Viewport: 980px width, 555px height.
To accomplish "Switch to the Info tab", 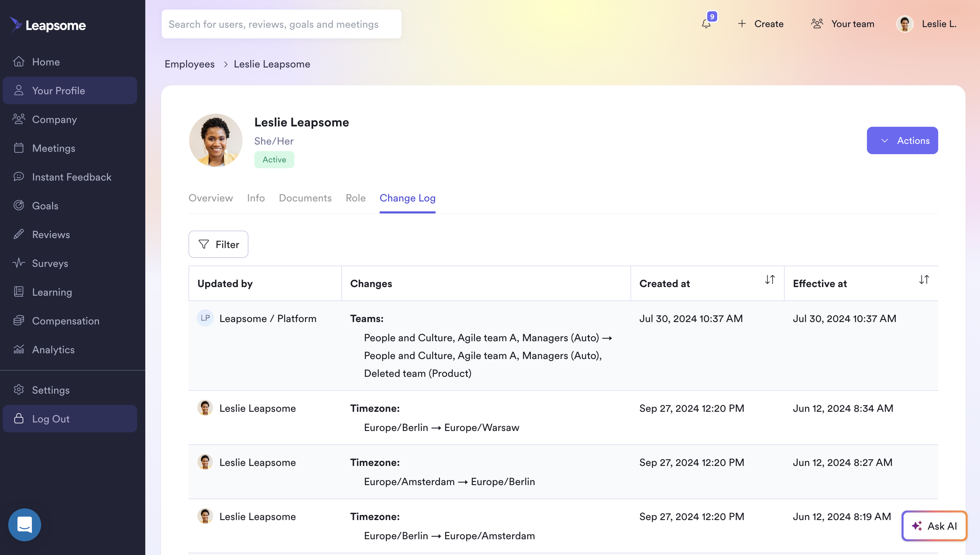I will [256, 198].
